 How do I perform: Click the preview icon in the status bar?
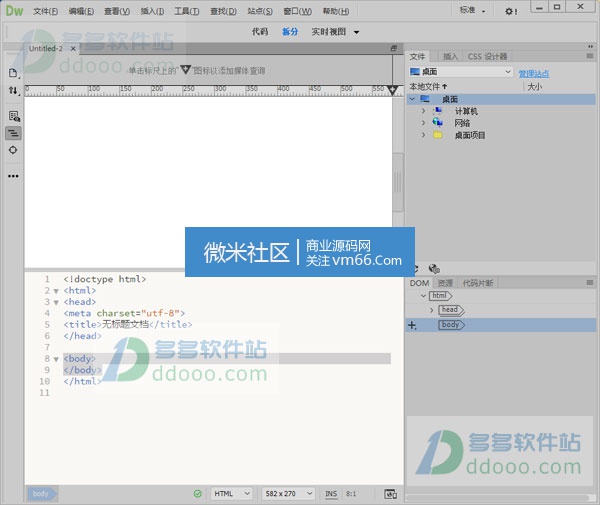coord(390,494)
